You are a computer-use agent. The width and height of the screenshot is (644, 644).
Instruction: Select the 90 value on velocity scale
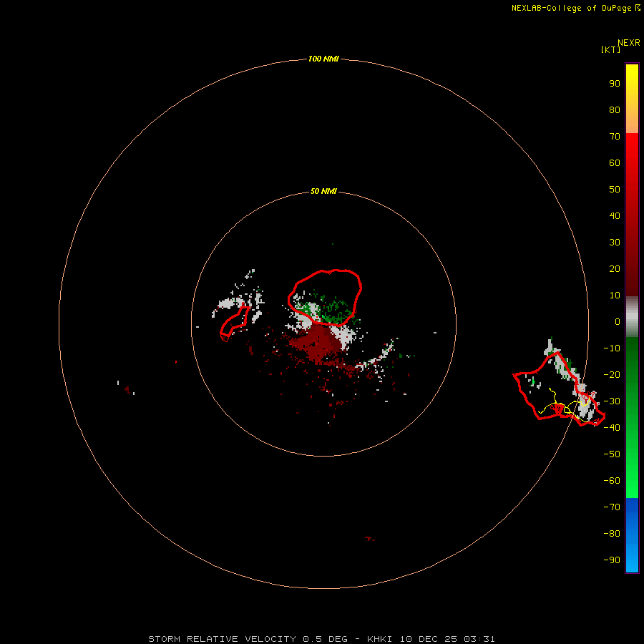point(615,84)
